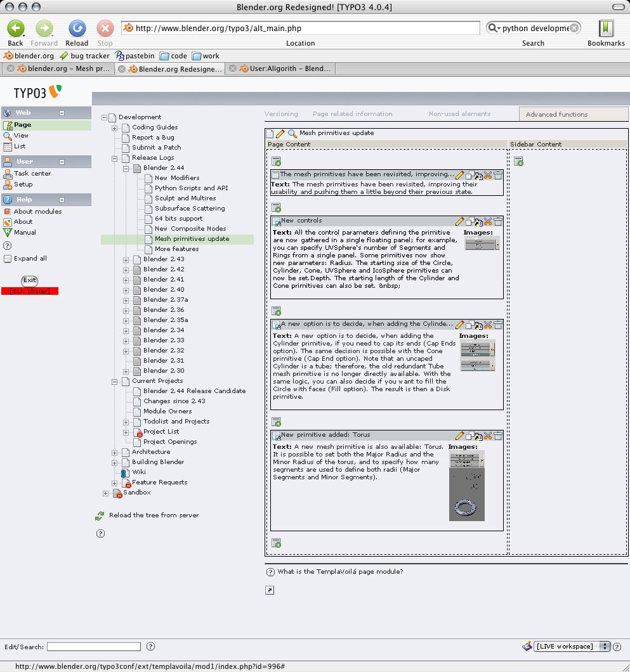Select 'Python Scripts and API' page in tree
This screenshot has width=630, height=672.
(191, 188)
